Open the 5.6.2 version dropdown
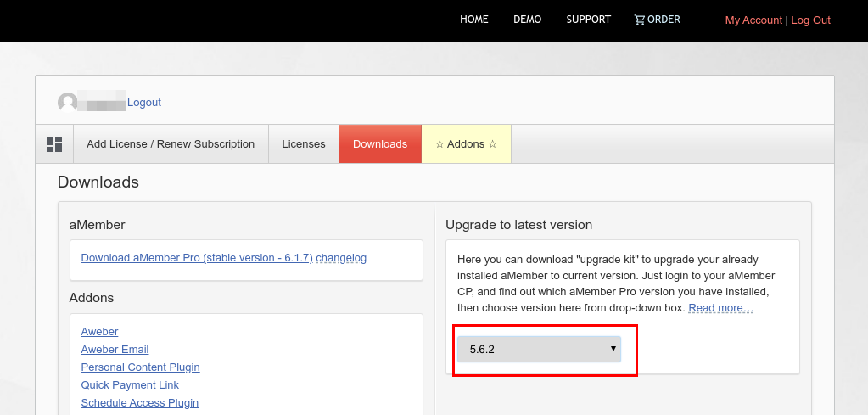Viewport: 868px width, 415px height. coord(539,349)
